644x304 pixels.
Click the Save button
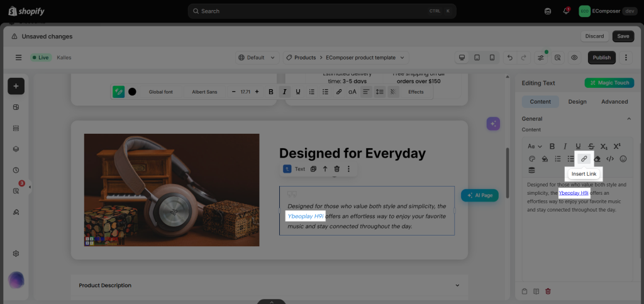point(623,36)
